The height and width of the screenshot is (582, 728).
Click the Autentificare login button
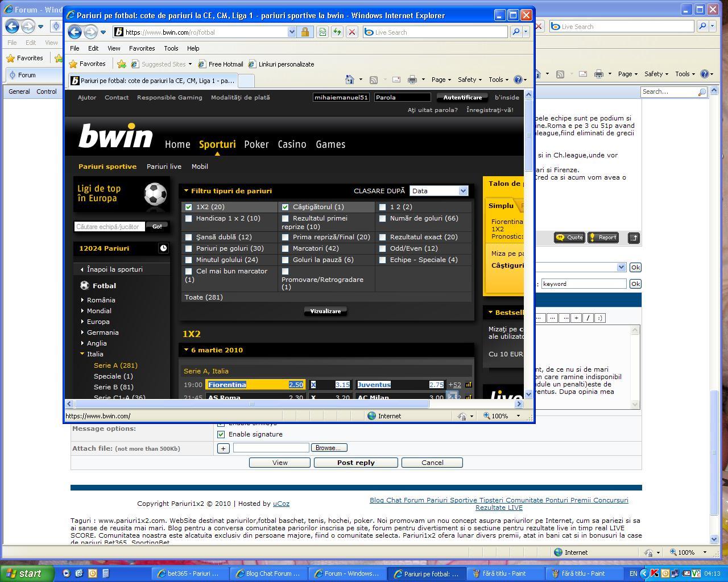(x=462, y=97)
